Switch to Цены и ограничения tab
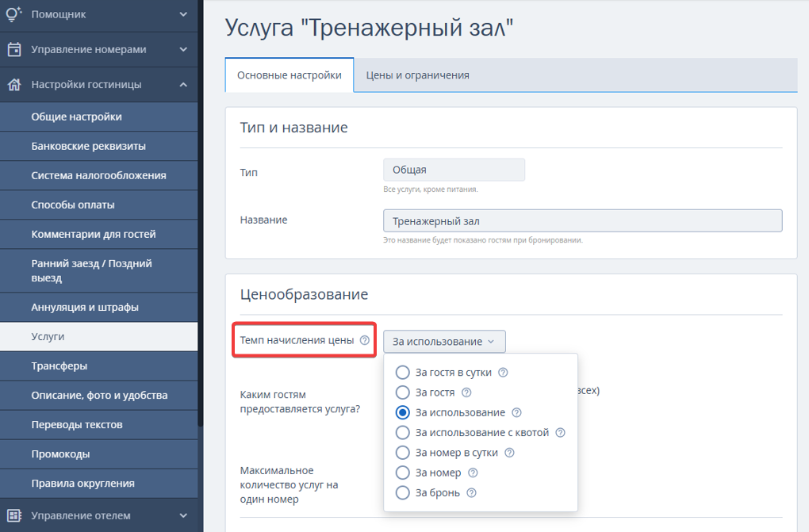Screen dimensions: 809x532 coord(417,75)
